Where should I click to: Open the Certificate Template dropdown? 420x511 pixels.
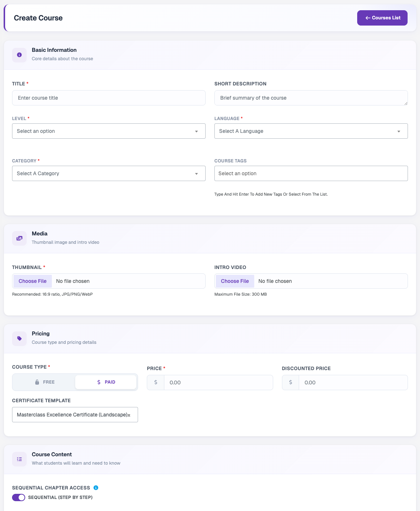75,415
